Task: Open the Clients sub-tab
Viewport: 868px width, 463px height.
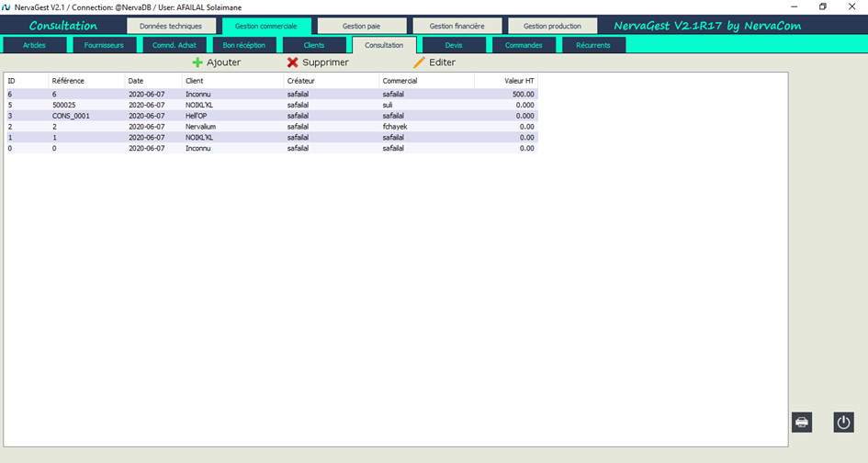Action: (314, 45)
